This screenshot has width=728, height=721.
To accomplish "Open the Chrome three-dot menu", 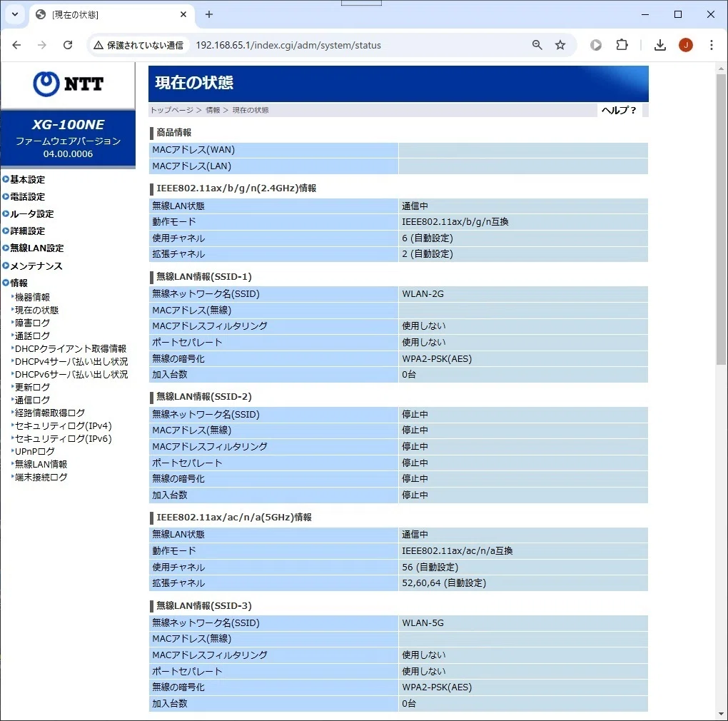I will point(712,45).
